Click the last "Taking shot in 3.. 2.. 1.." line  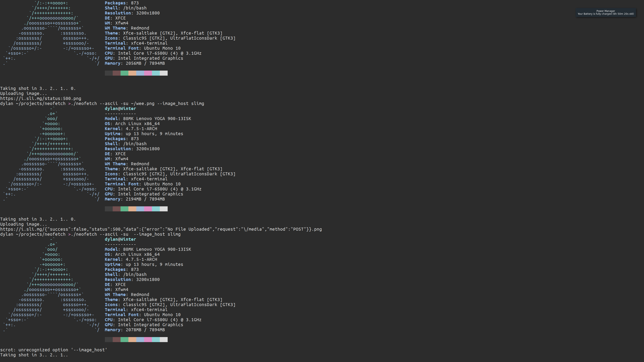tap(34, 355)
